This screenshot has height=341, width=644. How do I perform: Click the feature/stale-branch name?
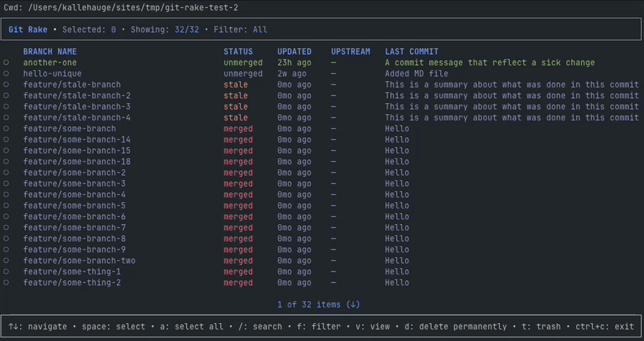tap(72, 85)
